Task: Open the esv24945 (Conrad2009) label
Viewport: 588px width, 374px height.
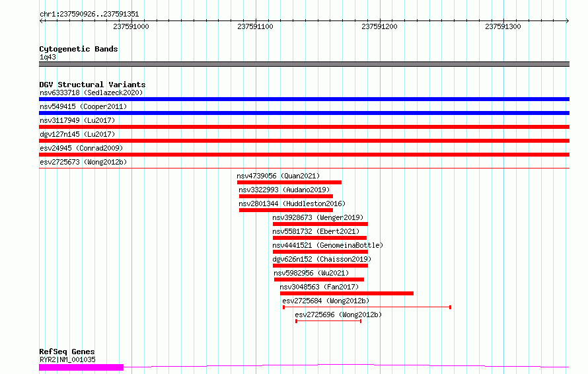Action: (x=81, y=148)
